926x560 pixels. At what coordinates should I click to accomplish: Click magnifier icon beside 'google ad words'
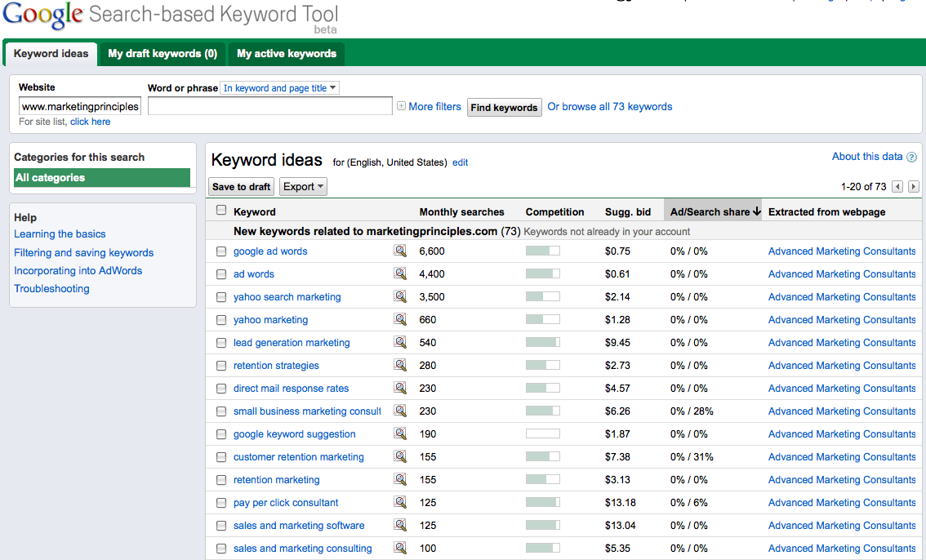[400, 251]
